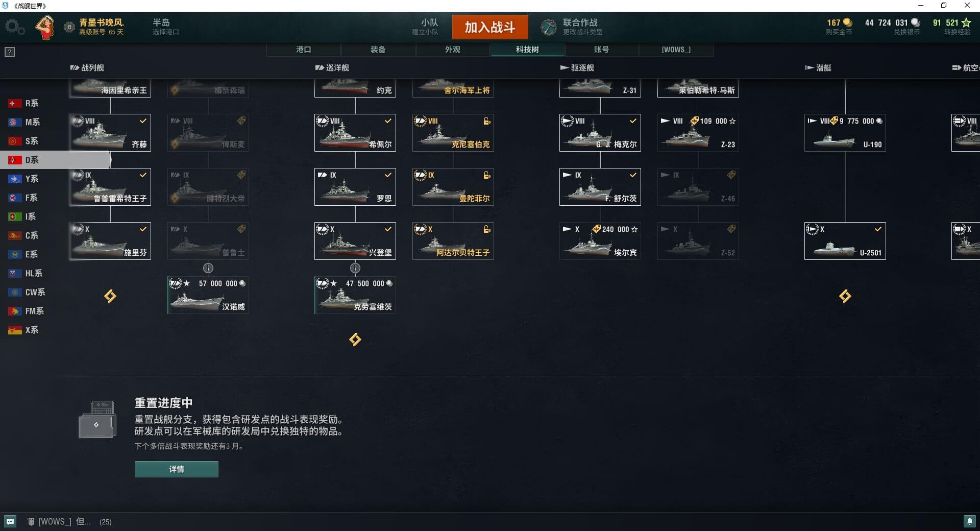Open the settings gear icon
Screen dimensions: 980x531
point(14,27)
